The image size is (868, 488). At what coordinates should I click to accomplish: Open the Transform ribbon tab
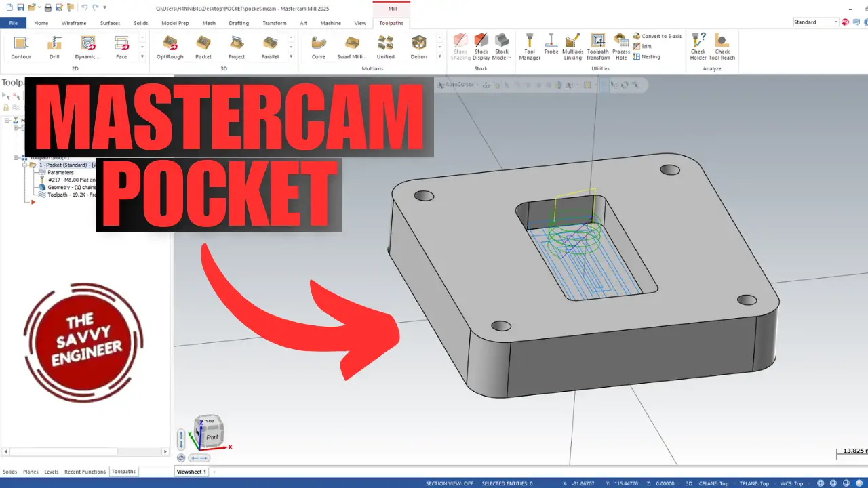(x=275, y=23)
